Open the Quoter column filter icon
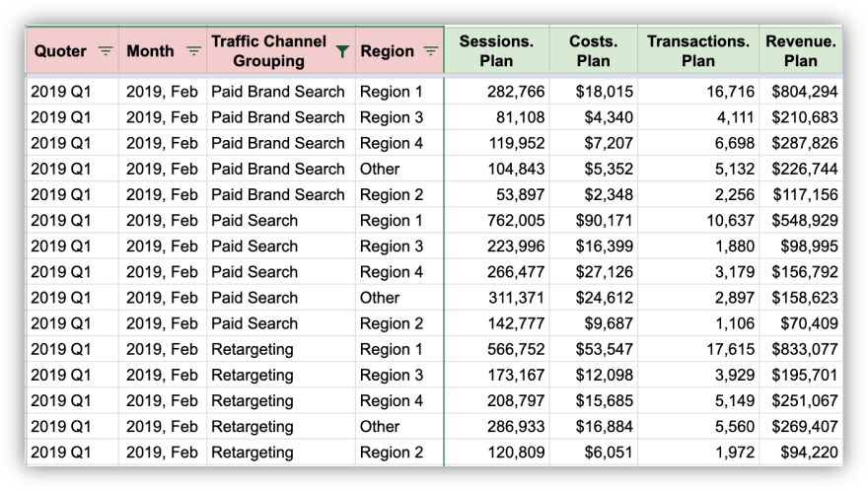Image resolution: width=868 pixels, height=491 pixels. coord(106,51)
